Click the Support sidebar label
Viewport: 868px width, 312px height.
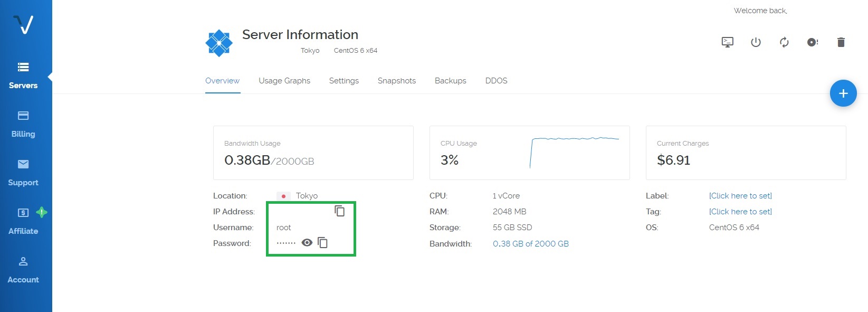coord(23,183)
